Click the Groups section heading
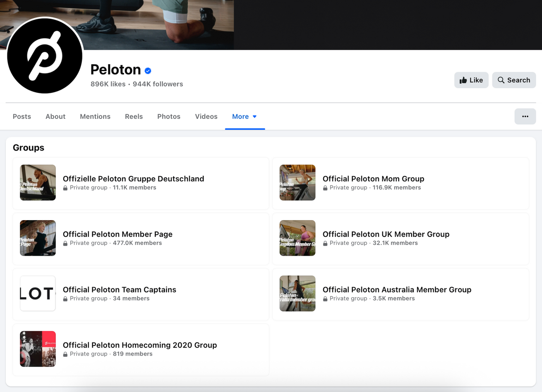This screenshot has width=542, height=392. point(29,147)
